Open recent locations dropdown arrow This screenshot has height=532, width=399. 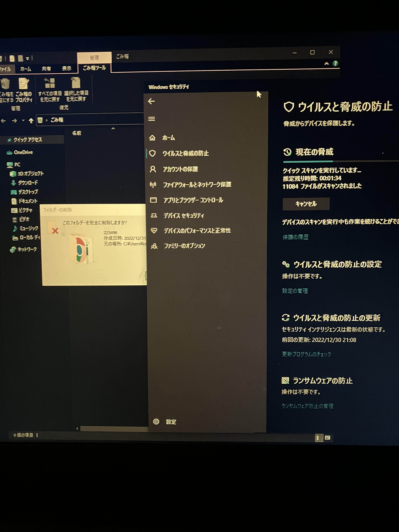point(23,120)
